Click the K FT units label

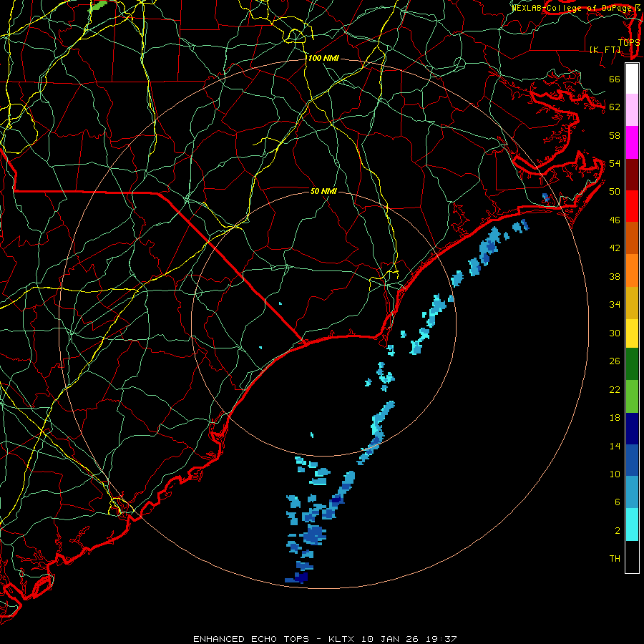coord(605,49)
